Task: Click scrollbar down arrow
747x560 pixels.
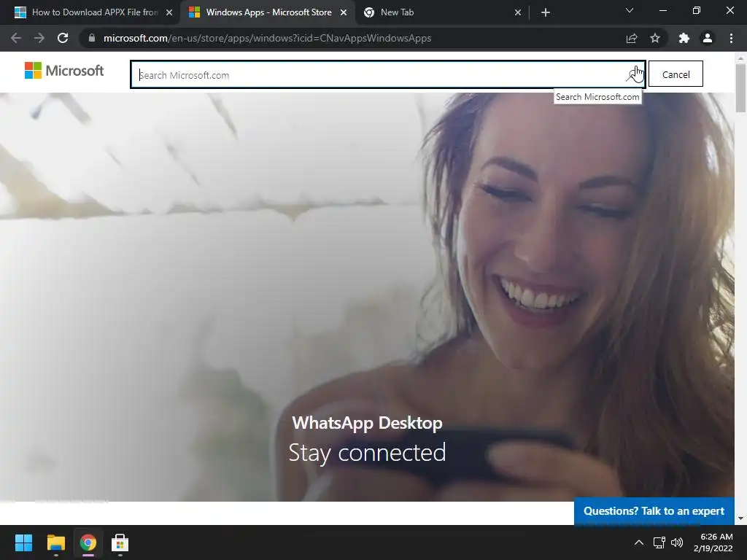Action: click(x=740, y=518)
